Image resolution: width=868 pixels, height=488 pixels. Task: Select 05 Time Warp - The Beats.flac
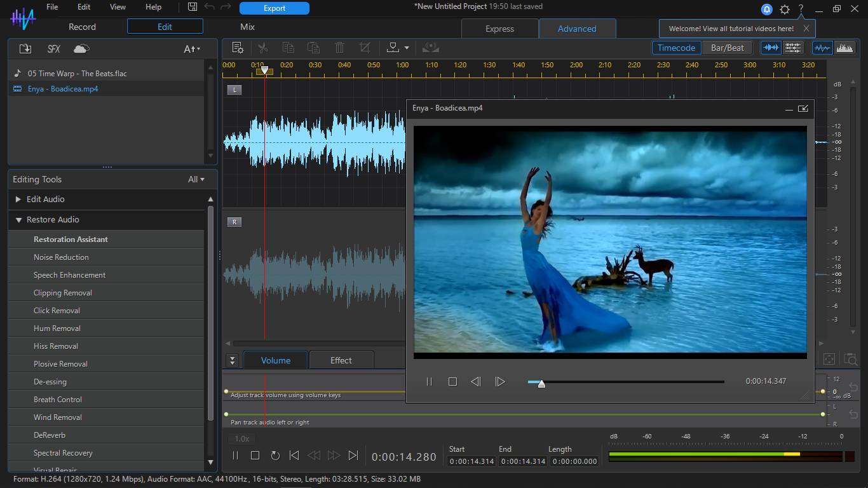[x=77, y=74]
